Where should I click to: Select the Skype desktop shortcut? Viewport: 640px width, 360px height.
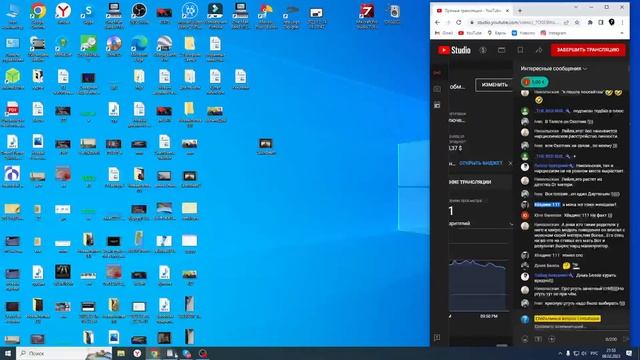tap(88, 12)
